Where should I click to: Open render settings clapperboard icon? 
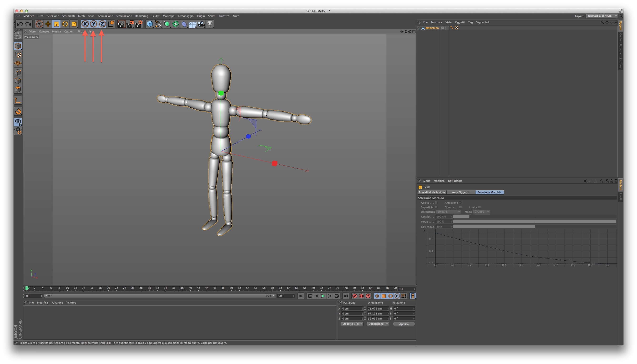(139, 24)
